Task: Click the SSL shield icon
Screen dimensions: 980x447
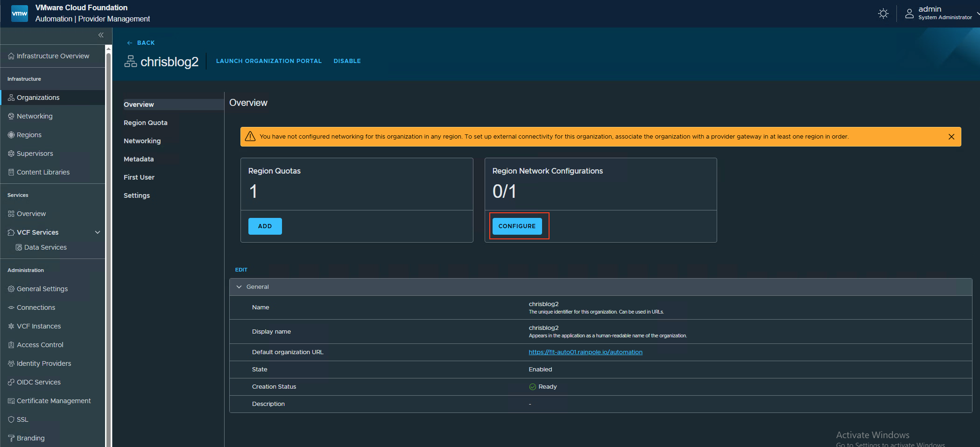Action: [x=11, y=419]
